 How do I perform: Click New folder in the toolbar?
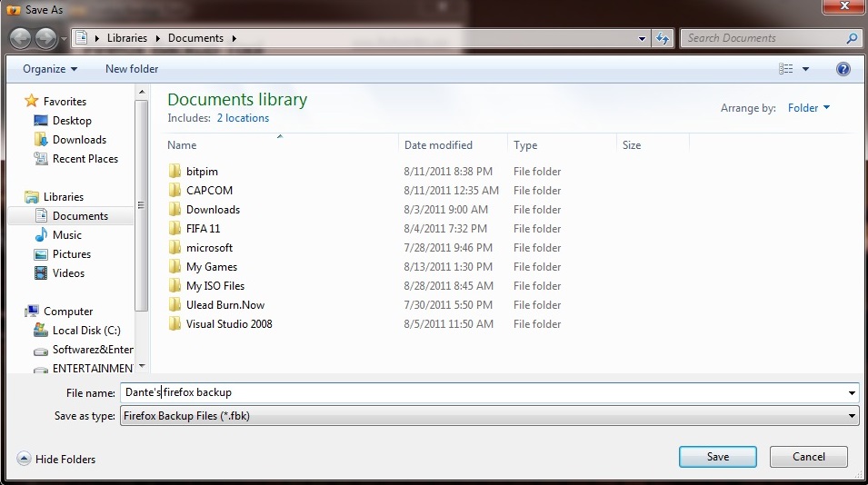click(132, 69)
